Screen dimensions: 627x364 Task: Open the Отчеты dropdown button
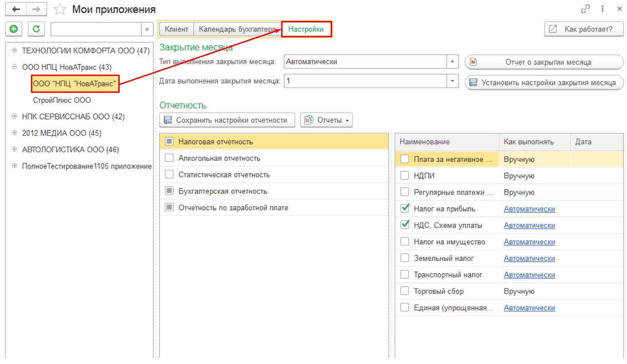(x=326, y=120)
